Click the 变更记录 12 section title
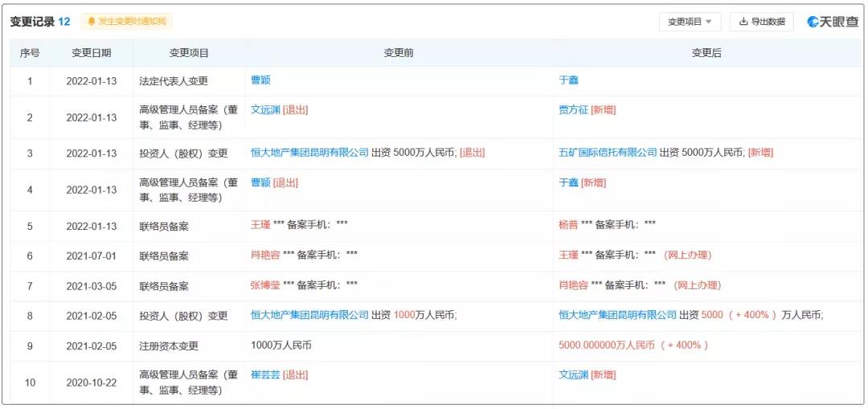 [40, 22]
